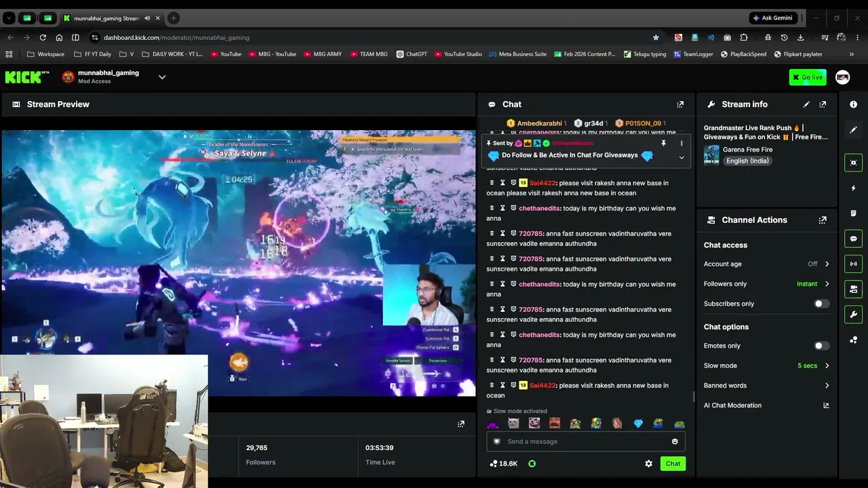Screen dimensions: 868x488
Task: Open Slow mode settings
Action: point(766,366)
